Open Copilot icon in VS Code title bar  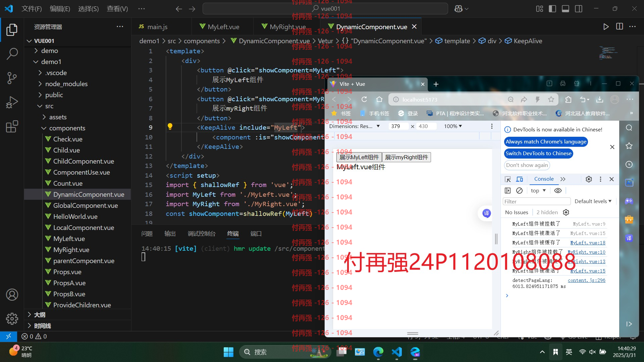tap(459, 9)
